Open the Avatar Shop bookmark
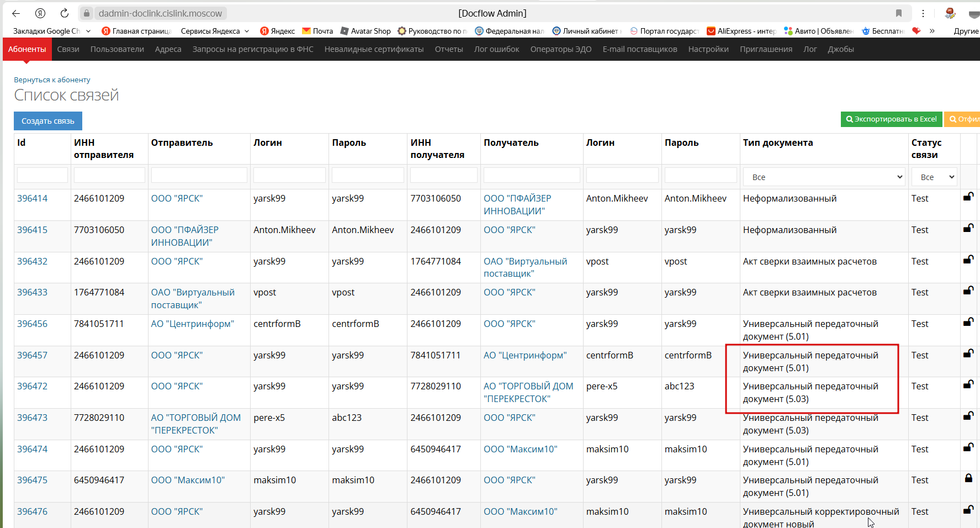Screen dimensions: 980x528 [365, 31]
